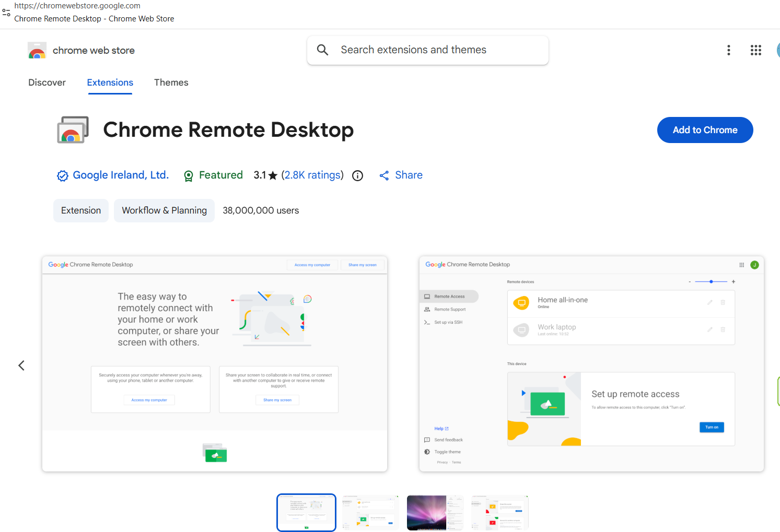Open the Themes tab
The height and width of the screenshot is (532, 780).
pyautogui.click(x=171, y=82)
